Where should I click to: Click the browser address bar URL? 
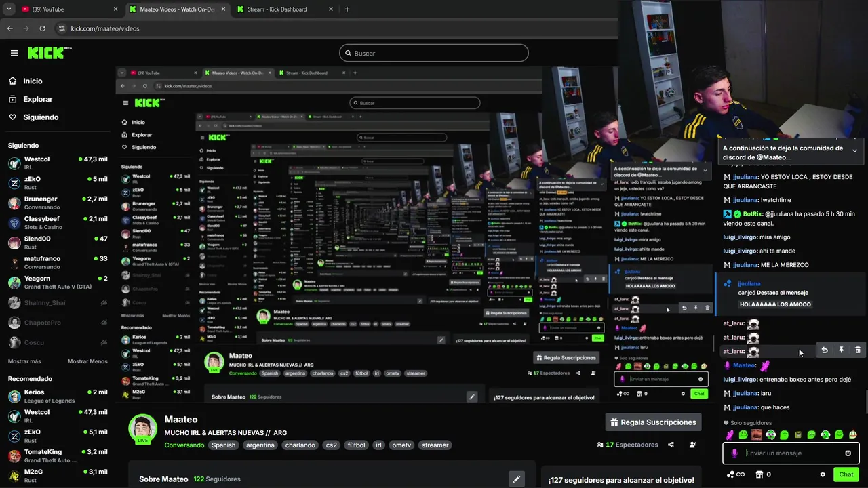[105, 28]
